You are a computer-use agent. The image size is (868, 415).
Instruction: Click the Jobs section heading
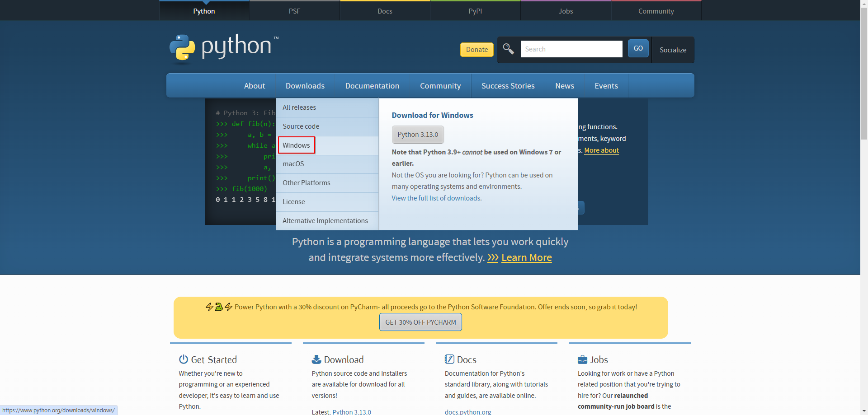click(599, 359)
